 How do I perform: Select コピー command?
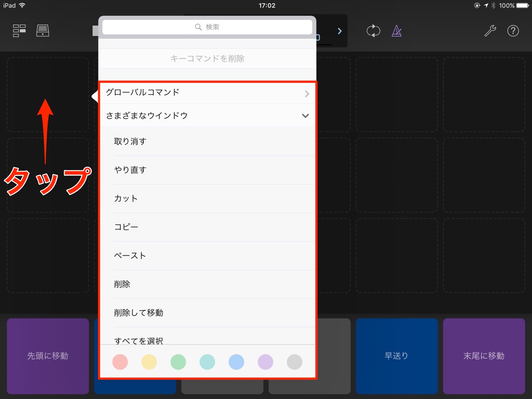point(207,227)
